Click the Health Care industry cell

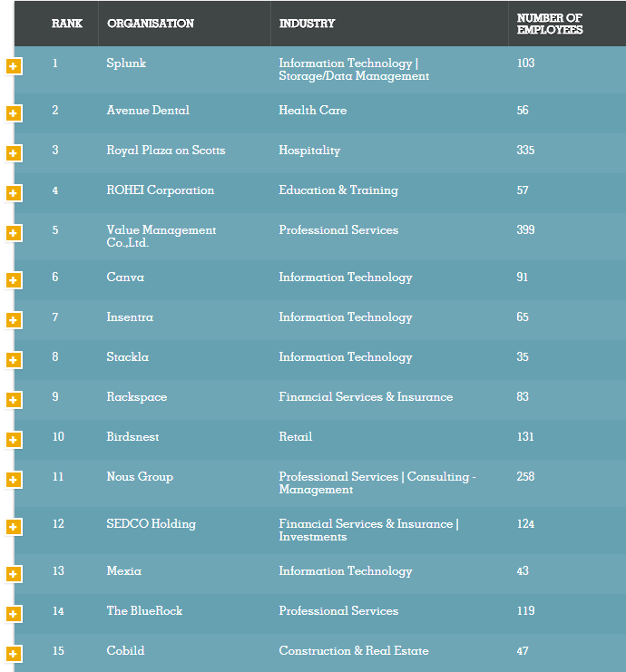[x=313, y=110]
